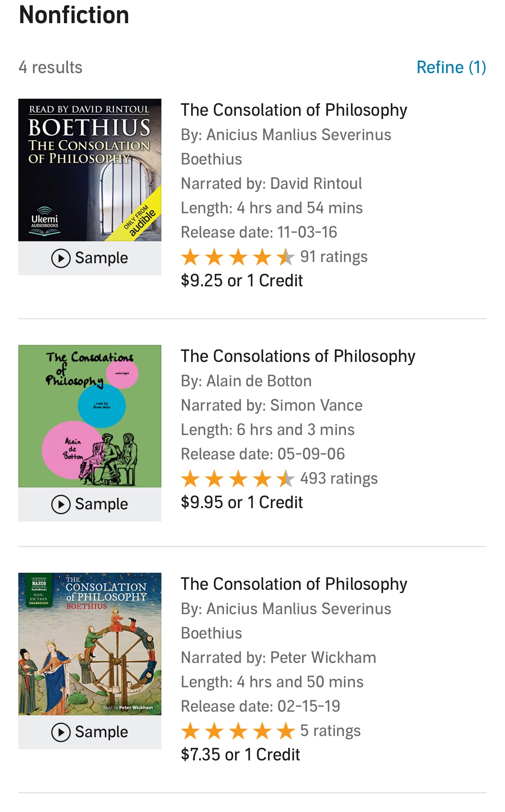Click the $9.95 or 1 Credit price

coord(242,502)
